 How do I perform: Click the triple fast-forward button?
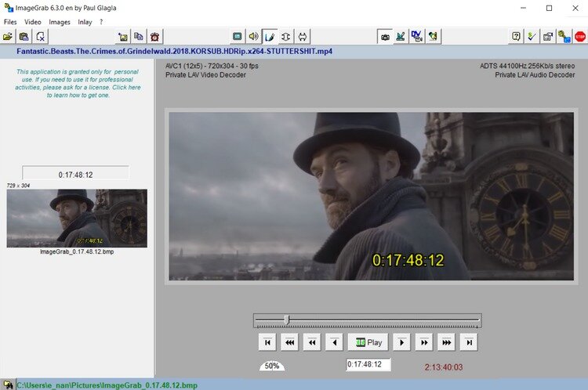tap(446, 342)
